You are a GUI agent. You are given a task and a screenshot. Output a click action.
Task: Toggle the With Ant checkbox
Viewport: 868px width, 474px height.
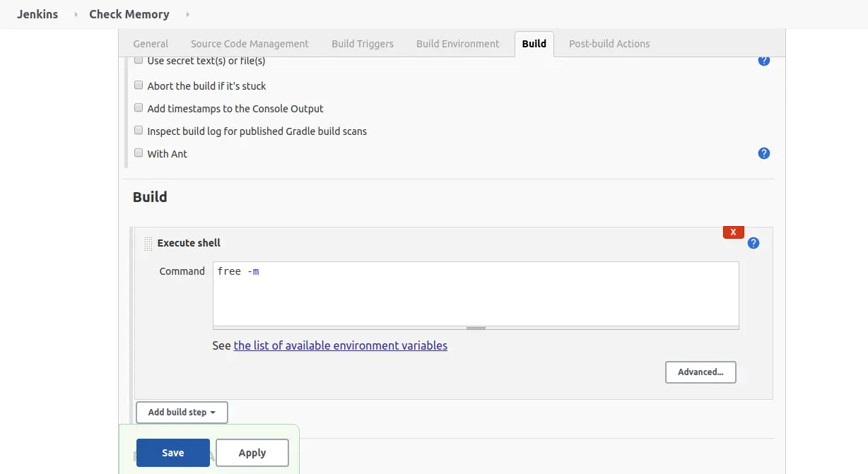(x=139, y=153)
